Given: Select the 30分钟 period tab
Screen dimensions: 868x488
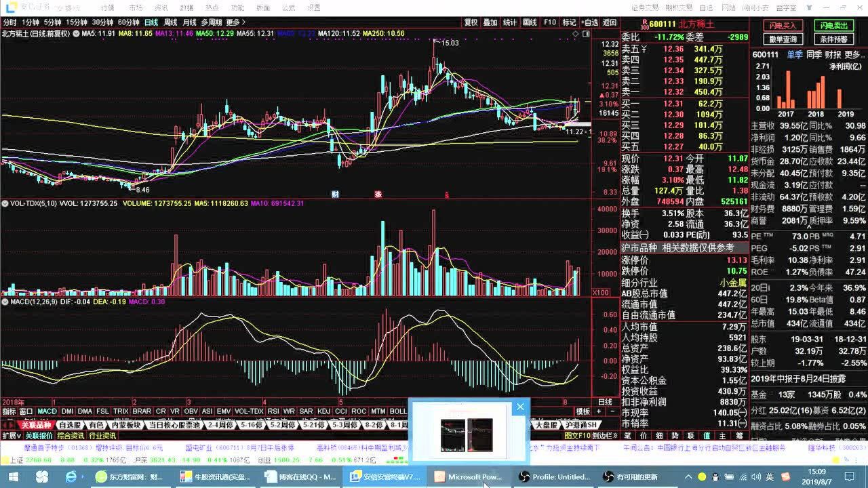Looking at the screenshot, I should click(x=102, y=22).
